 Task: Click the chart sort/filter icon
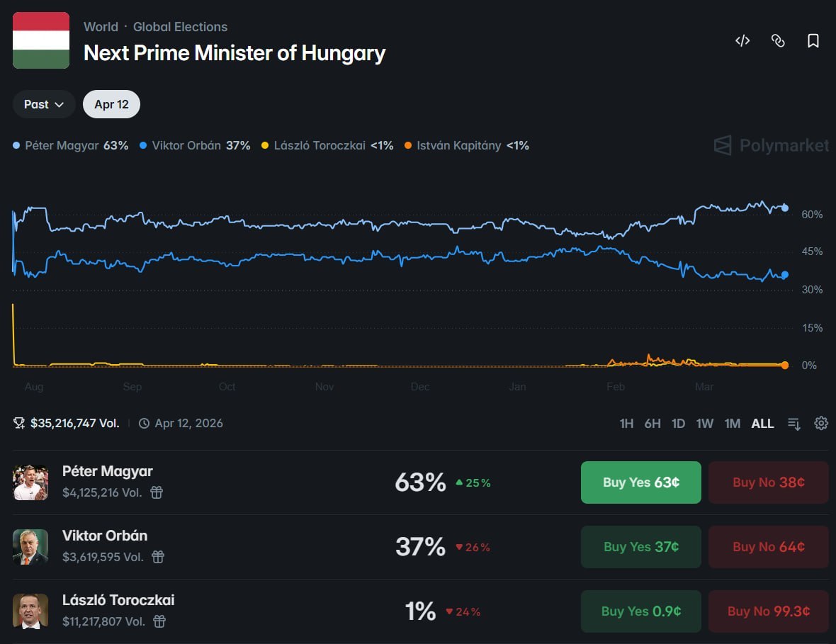(x=794, y=424)
